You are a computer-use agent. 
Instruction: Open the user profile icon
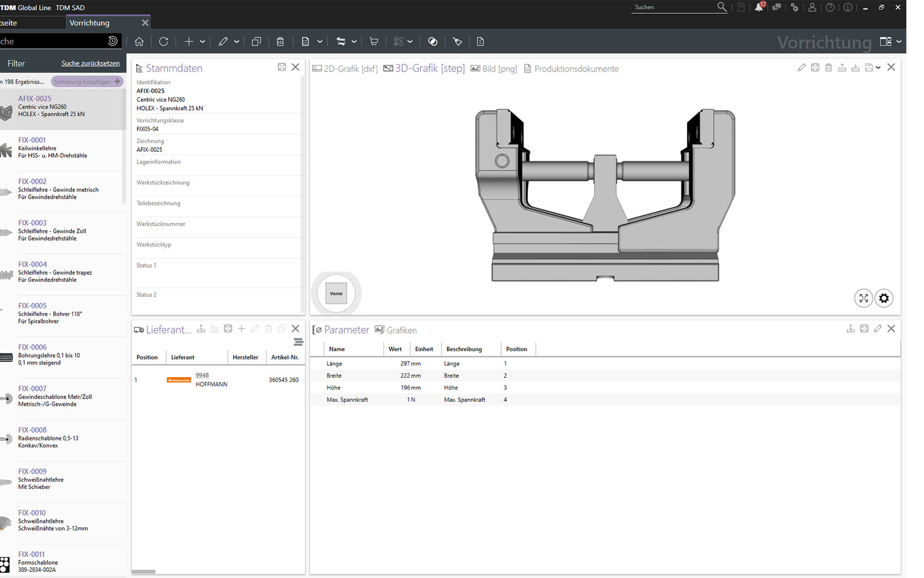click(812, 7)
